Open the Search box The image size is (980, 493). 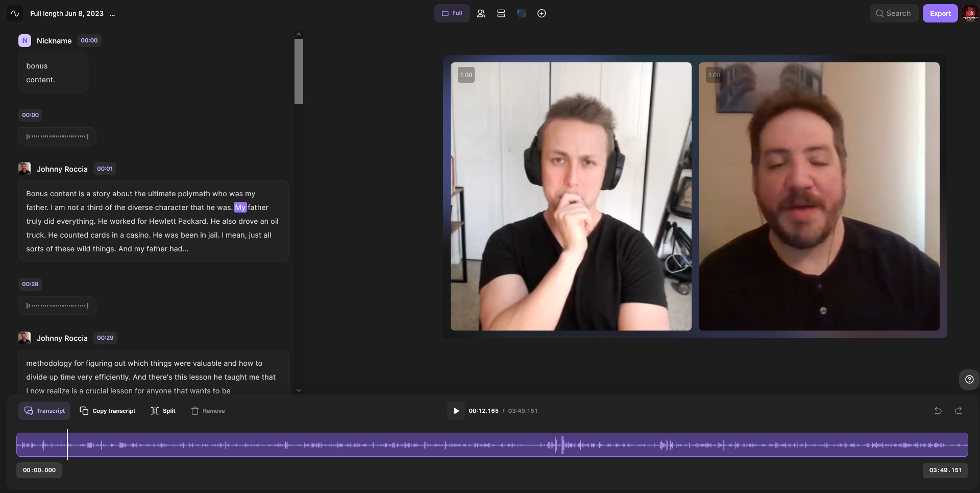[x=894, y=13]
